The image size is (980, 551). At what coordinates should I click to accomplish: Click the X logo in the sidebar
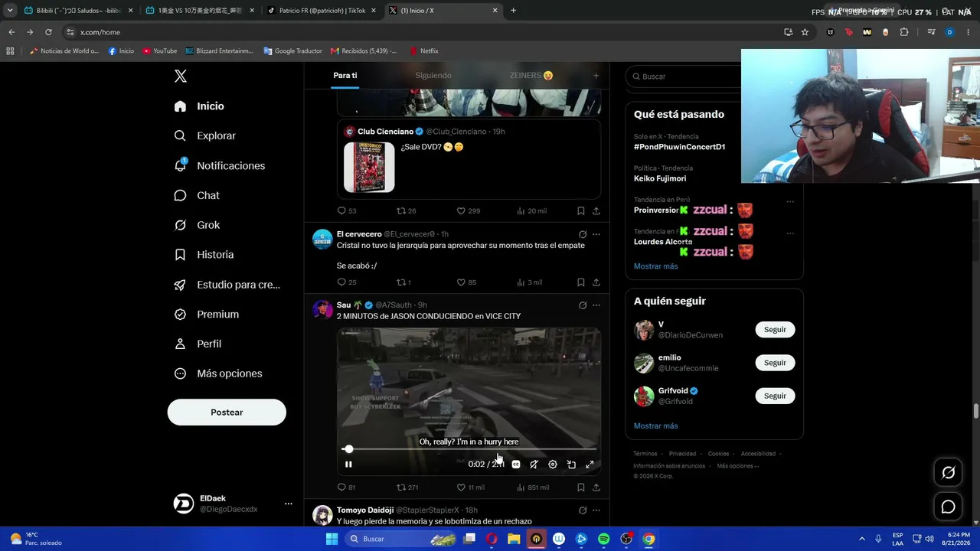tap(181, 76)
